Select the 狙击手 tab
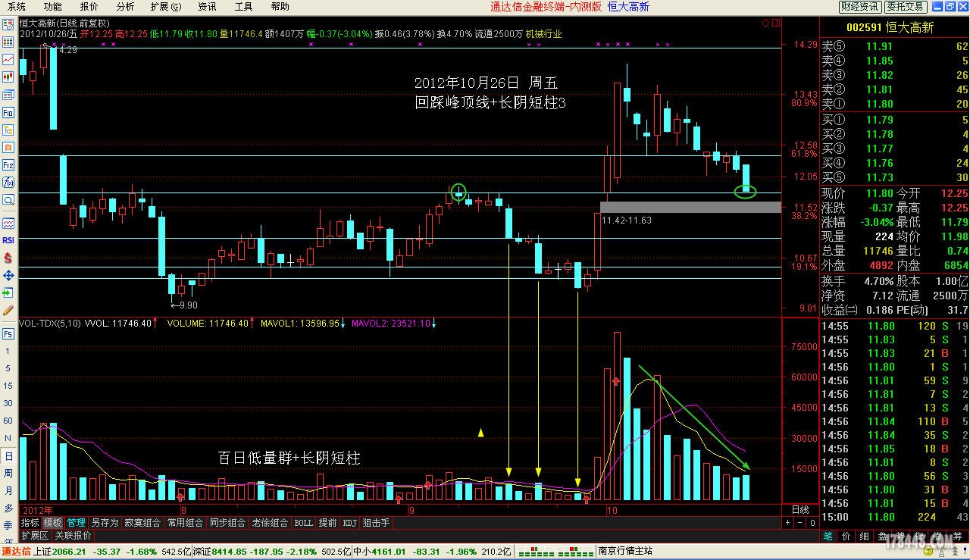The image size is (970, 560). tap(376, 523)
